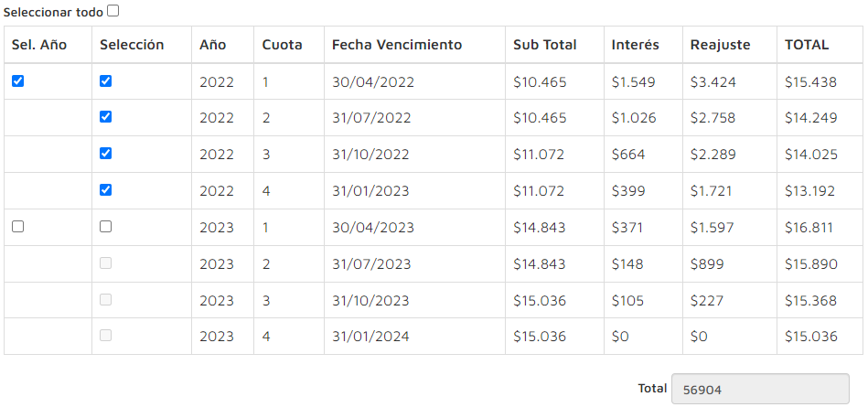868x418 pixels.
Task: Click disabled checkbox for 2023 cuota 2
Action: (106, 263)
